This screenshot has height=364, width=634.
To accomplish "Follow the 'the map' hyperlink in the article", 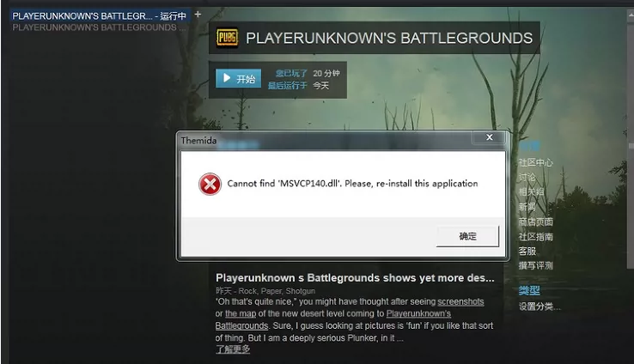I will [x=241, y=313].
